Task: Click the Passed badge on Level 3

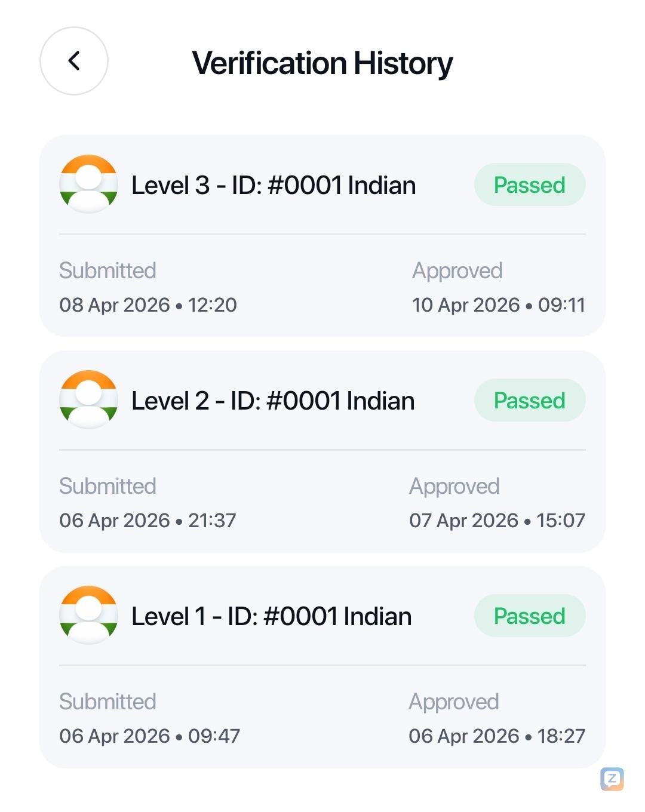Action: [x=529, y=185]
